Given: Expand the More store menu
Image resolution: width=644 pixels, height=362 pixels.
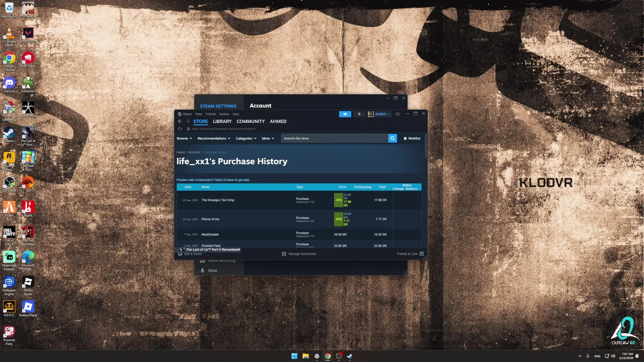Looking at the screenshot, I should tap(268, 138).
